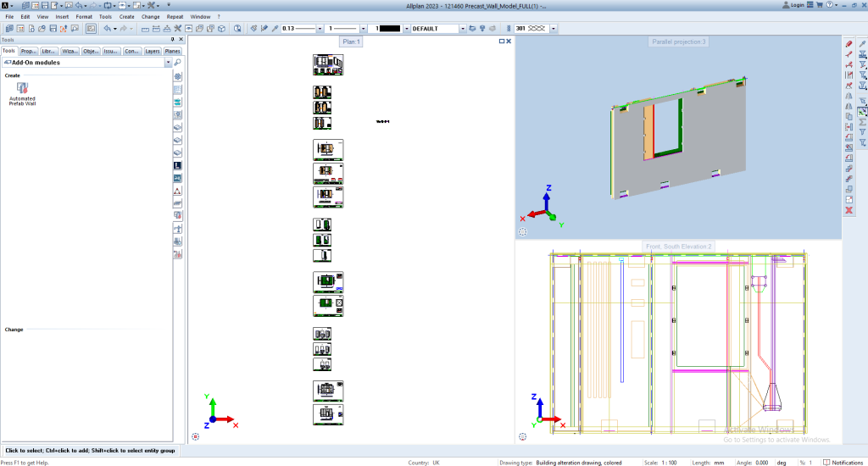
Task: Open the Format menu
Action: pos(84,16)
